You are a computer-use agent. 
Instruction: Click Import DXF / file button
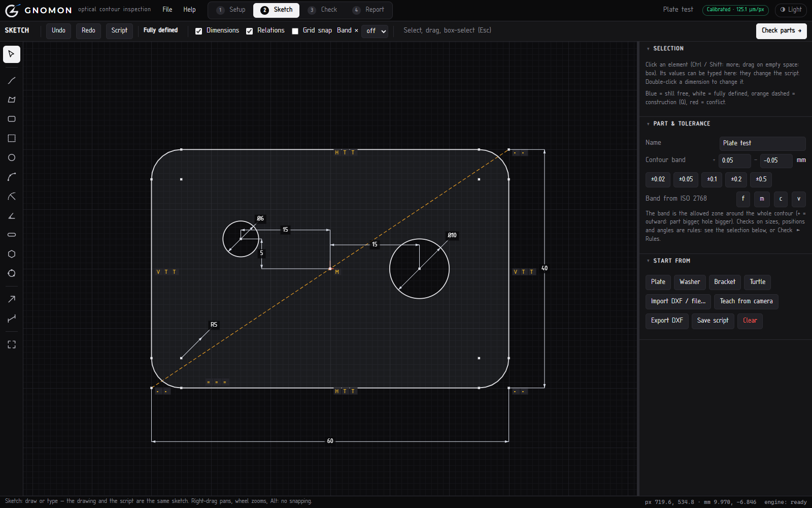(x=678, y=301)
